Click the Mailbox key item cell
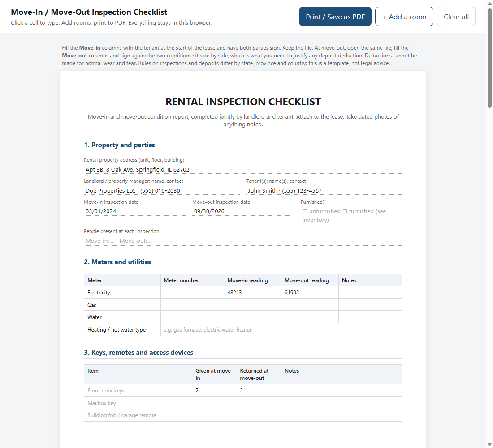The height and width of the screenshot is (448, 493). click(138, 403)
